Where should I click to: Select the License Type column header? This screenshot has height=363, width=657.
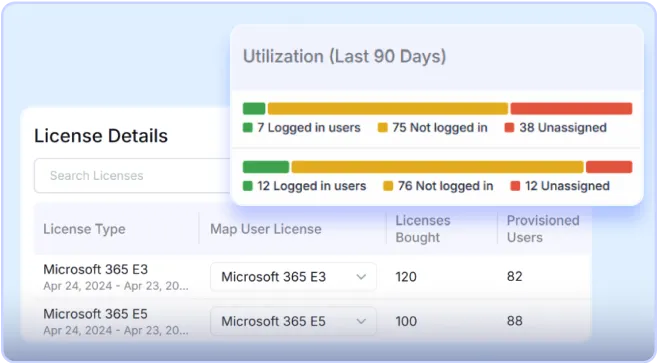click(84, 229)
